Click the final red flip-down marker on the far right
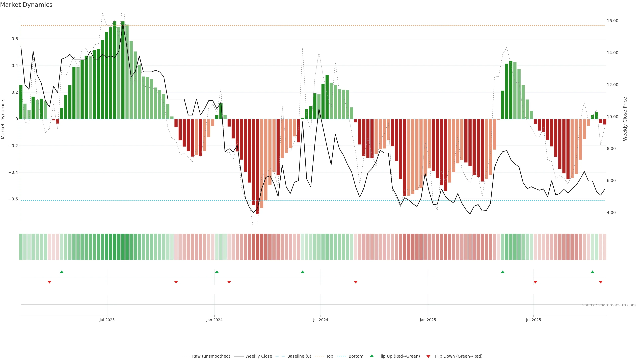Viewport: 644px width, 362px height. (601, 282)
